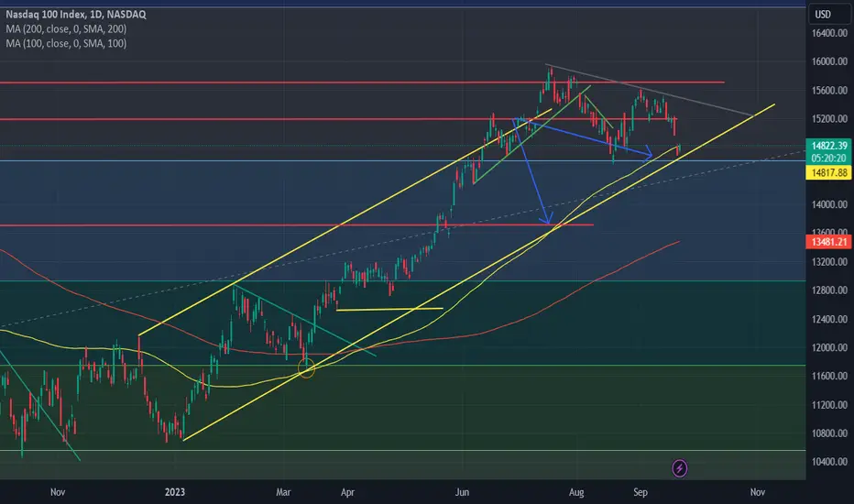The height and width of the screenshot is (504, 854).
Task: Click the 16400.00 price axis label
Action: pos(829,33)
